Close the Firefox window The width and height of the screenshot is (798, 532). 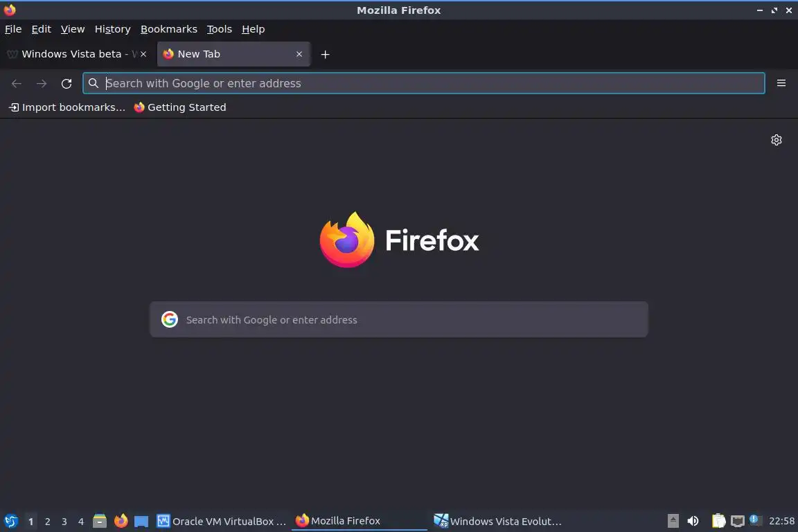point(788,10)
